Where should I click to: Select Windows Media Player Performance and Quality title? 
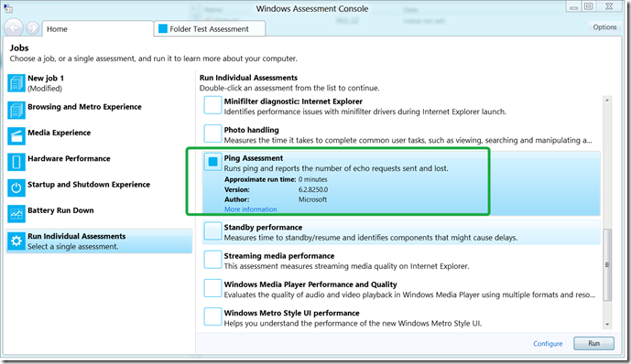click(x=310, y=284)
